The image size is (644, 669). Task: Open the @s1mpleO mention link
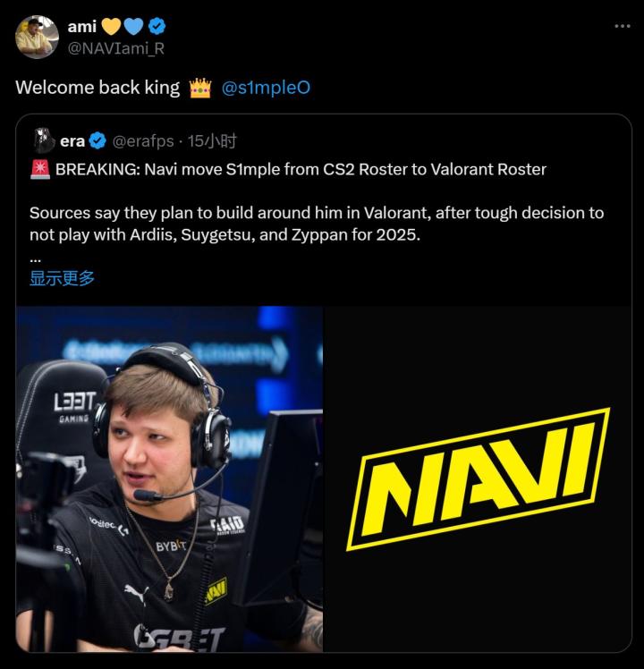pos(266,88)
